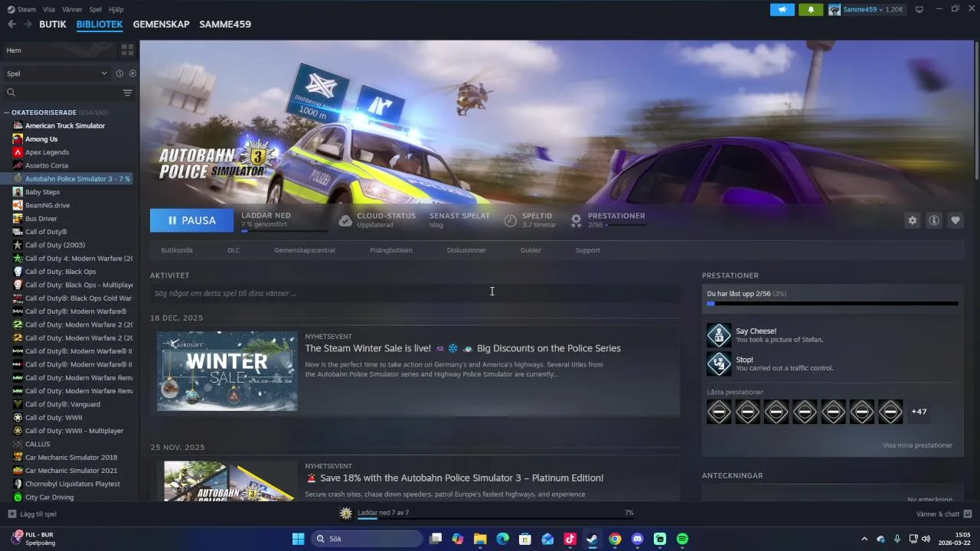This screenshot has height=551, width=980.
Task: Open the SAMME459 profile tab
Action: point(225,24)
